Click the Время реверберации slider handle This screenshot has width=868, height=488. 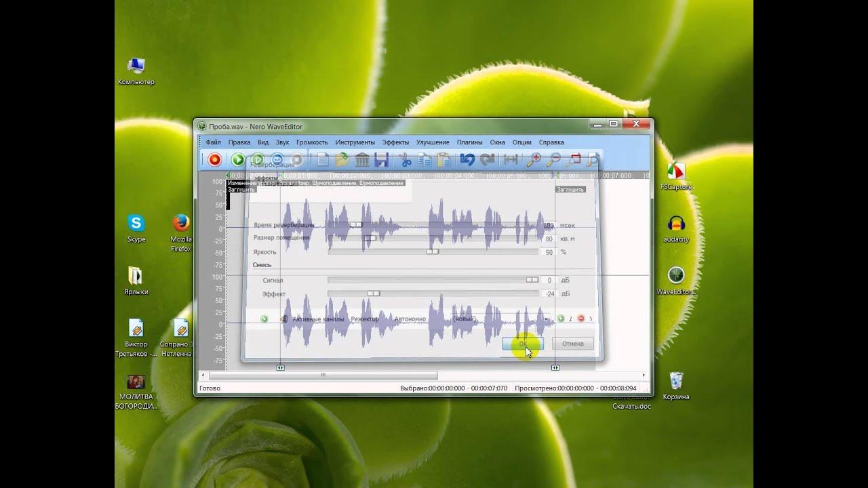click(x=356, y=225)
